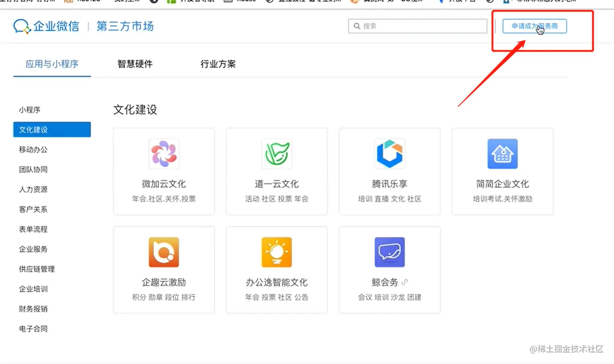Select 文化建设 category in sidebar
Screen dimensions: 614x364
52,129
